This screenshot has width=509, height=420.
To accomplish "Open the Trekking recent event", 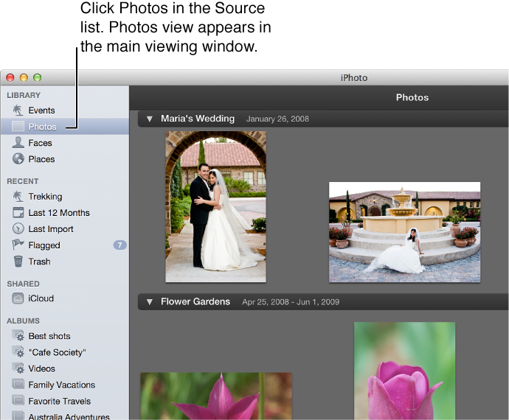I will click(x=65, y=197).
